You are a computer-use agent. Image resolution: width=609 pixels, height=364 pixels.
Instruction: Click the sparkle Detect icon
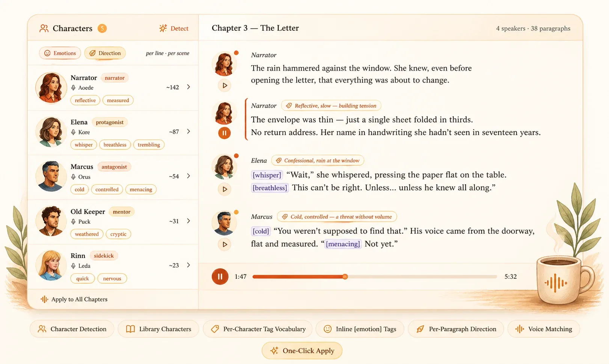[x=163, y=28]
